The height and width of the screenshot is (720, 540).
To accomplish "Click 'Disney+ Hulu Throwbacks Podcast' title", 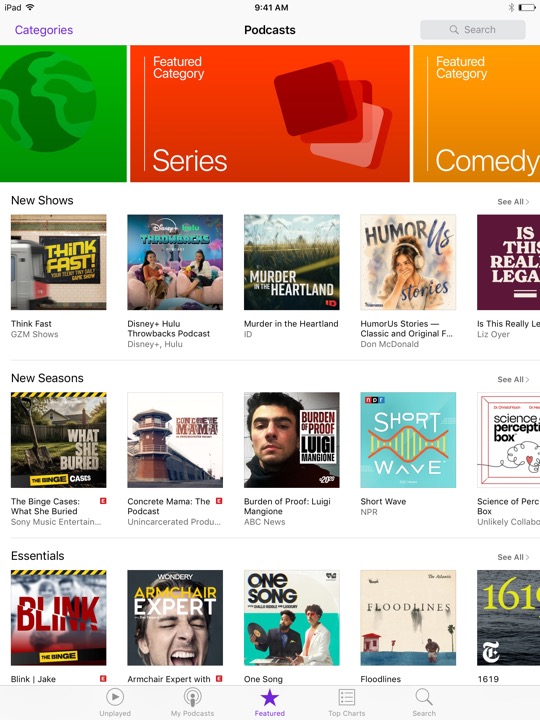I will click(169, 329).
